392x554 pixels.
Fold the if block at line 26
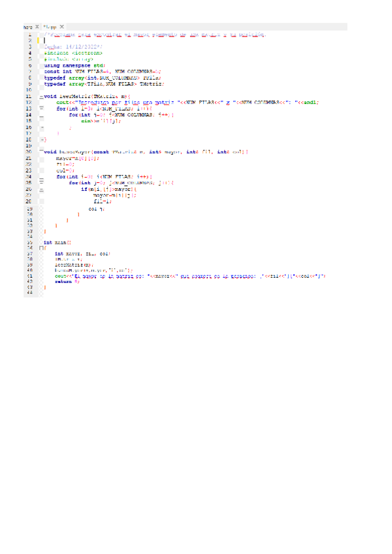pyautogui.click(x=41, y=189)
